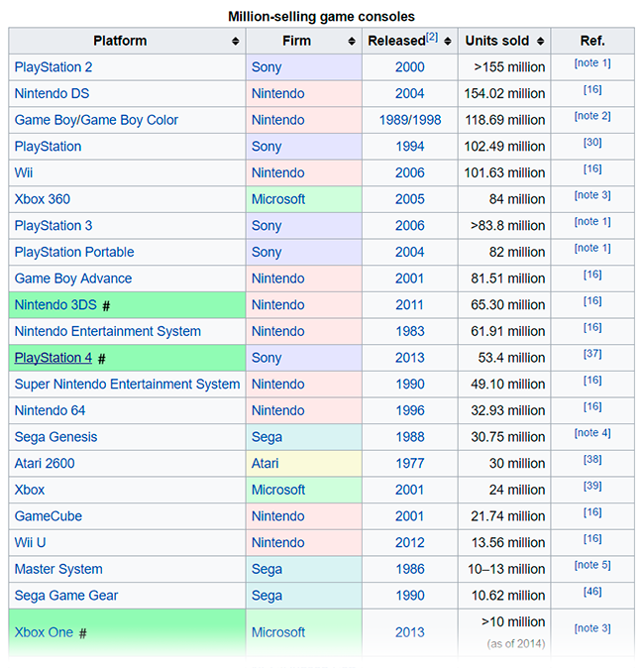Viewport: 644px width, 668px height.
Task: Open the Sega Genesis platform link
Action: (x=55, y=437)
